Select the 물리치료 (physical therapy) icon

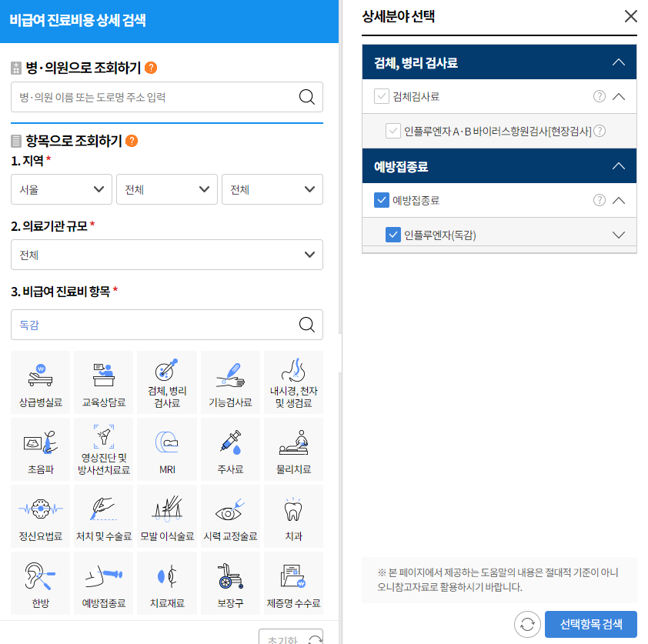[x=292, y=449]
